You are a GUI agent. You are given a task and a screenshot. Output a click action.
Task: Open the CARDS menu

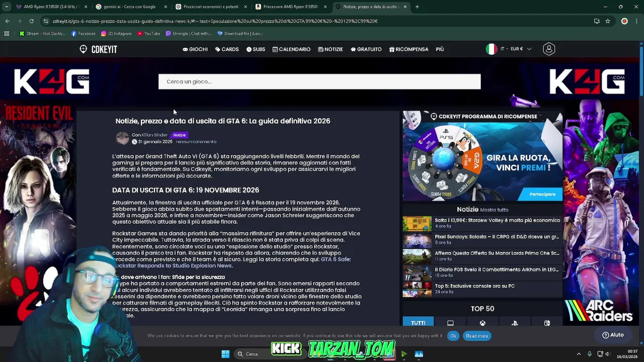point(227,49)
